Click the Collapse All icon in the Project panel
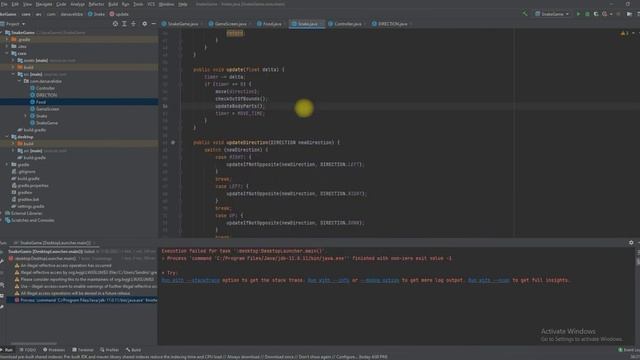This screenshot has width=640, height=360. 133,24
